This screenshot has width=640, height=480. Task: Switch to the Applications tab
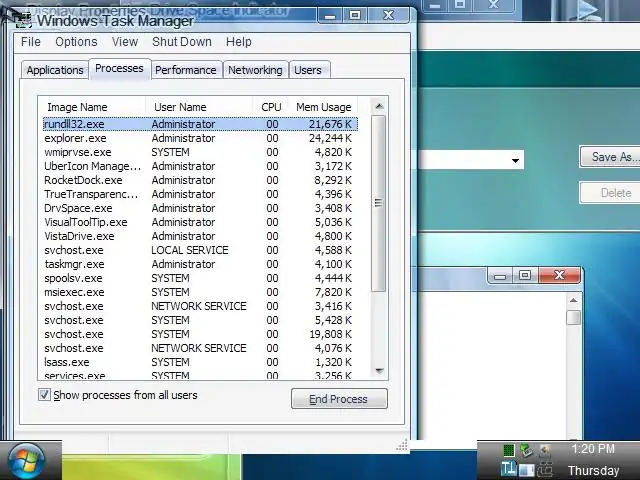(55, 70)
